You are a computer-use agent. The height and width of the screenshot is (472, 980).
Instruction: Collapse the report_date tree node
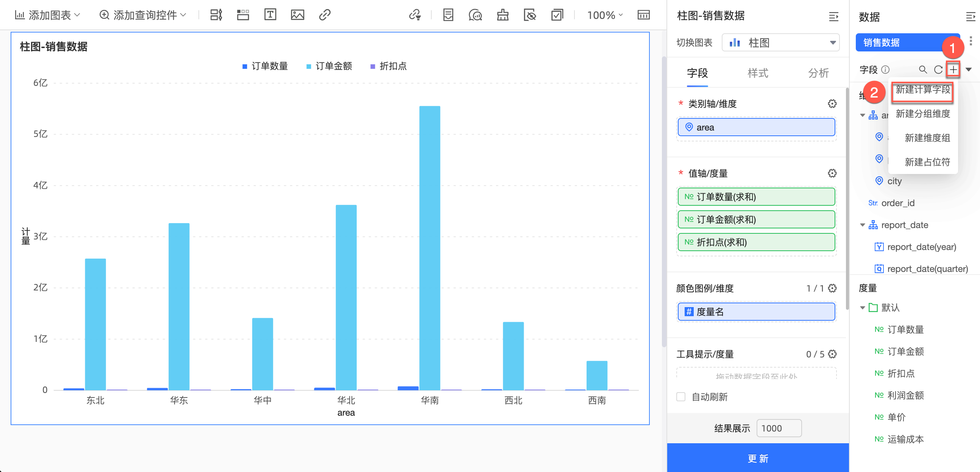pyautogui.click(x=863, y=225)
